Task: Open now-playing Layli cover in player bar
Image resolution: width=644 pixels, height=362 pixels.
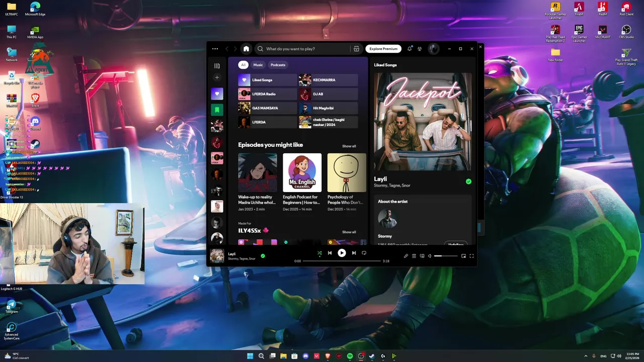Action: tap(217, 256)
